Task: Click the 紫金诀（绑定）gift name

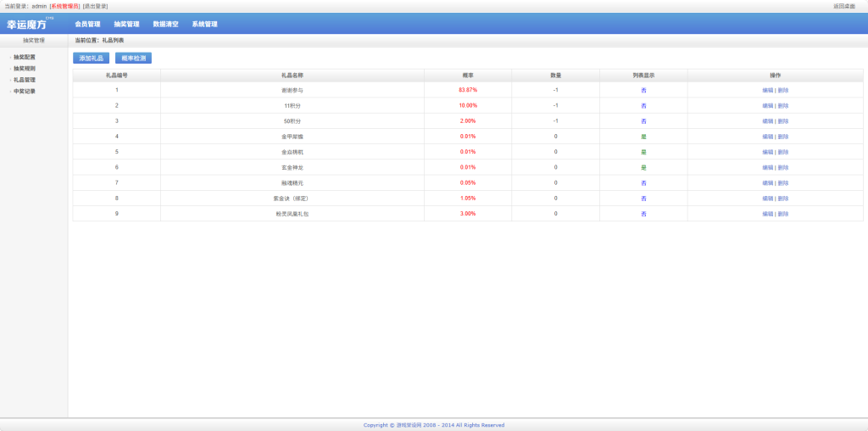Action: coord(292,199)
